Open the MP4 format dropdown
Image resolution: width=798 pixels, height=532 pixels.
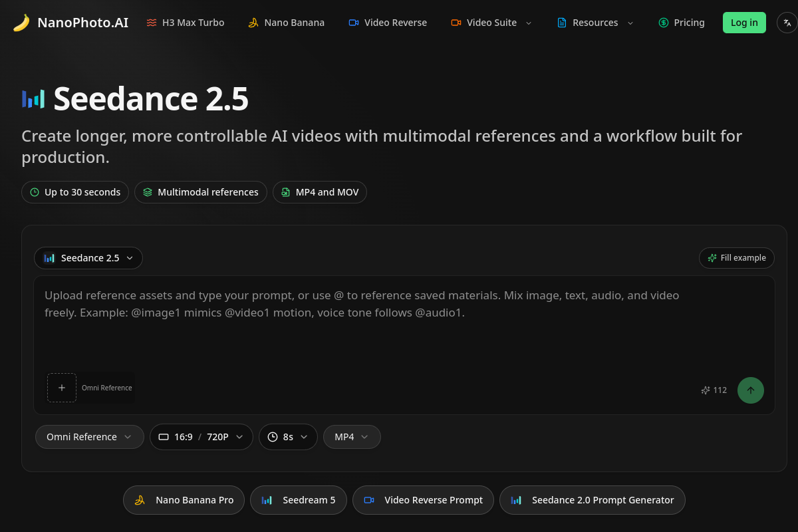click(x=352, y=437)
